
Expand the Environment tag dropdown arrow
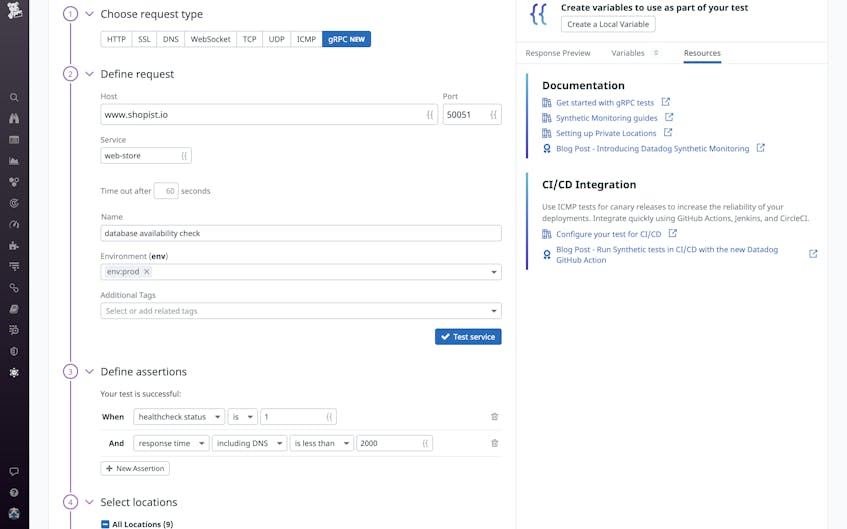494,272
